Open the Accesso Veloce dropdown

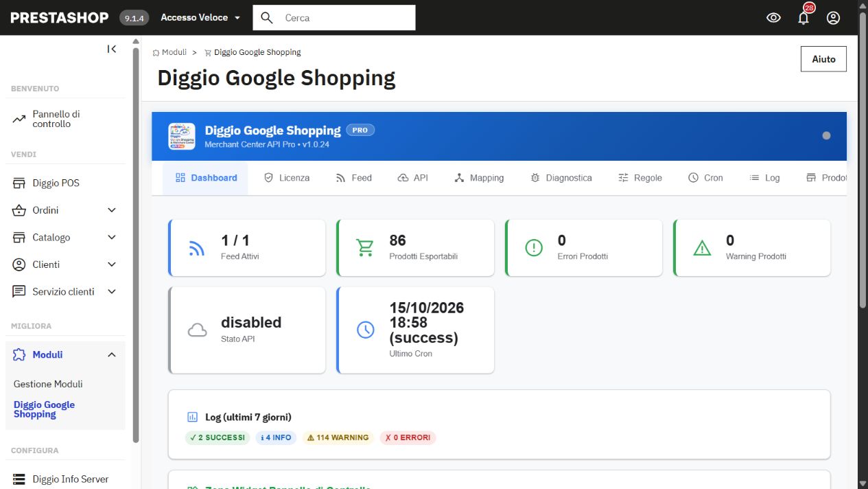click(200, 18)
